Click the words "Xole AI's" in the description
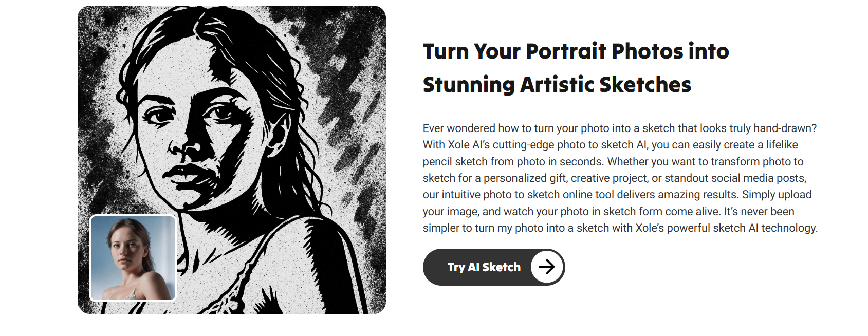The height and width of the screenshot is (336, 868). click(469, 145)
